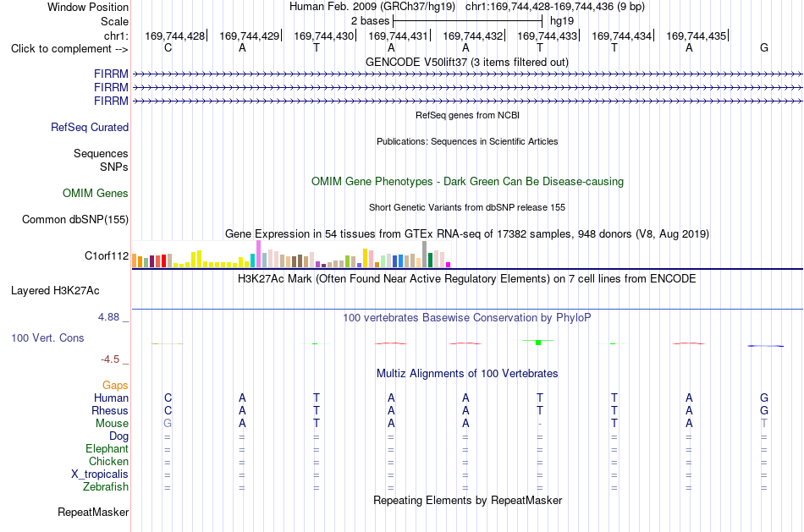Image resolution: width=804 pixels, height=532 pixels.
Task: Click the orange Gaps row label
Action: tap(115, 386)
